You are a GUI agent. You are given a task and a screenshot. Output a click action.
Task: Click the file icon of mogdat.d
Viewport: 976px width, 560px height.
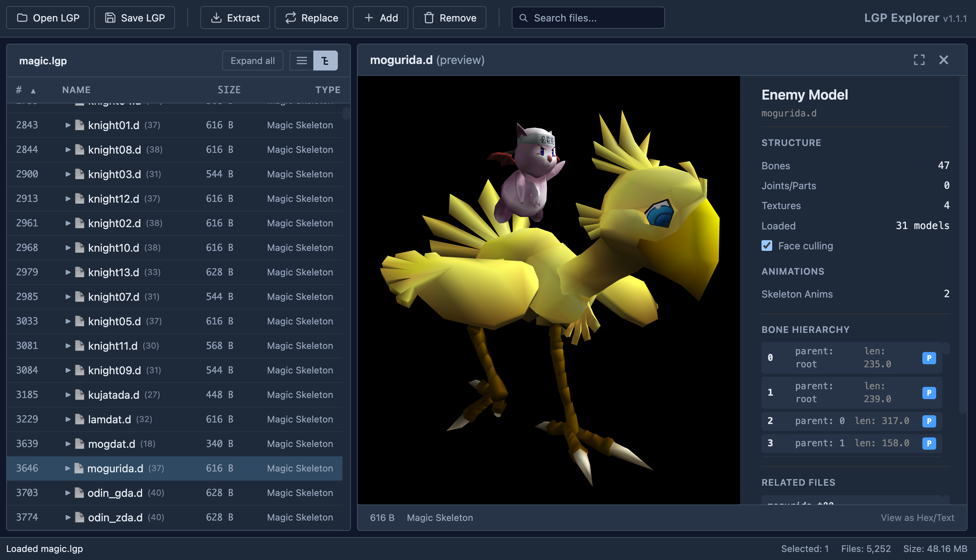pyautogui.click(x=80, y=444)
